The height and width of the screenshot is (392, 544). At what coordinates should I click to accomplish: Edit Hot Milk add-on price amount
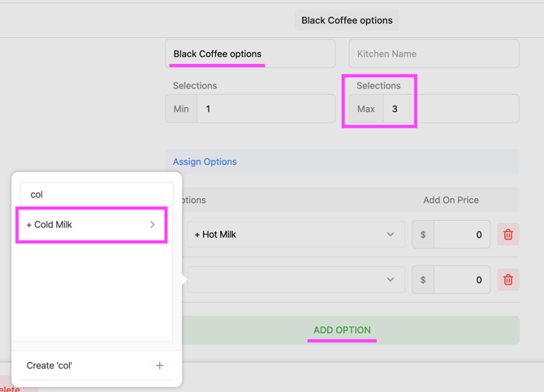(462, 235)
